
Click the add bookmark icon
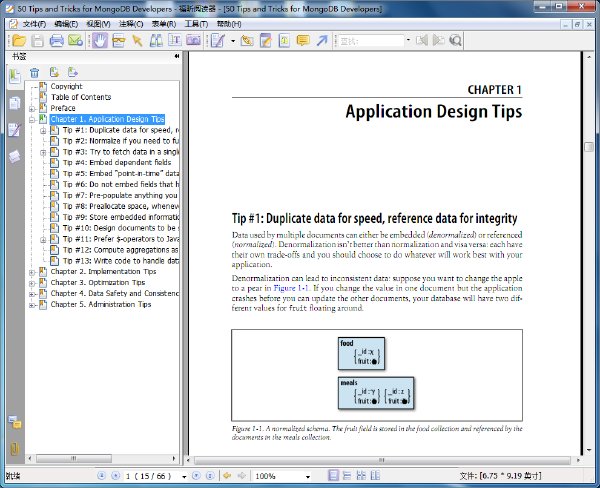[54, 72]
